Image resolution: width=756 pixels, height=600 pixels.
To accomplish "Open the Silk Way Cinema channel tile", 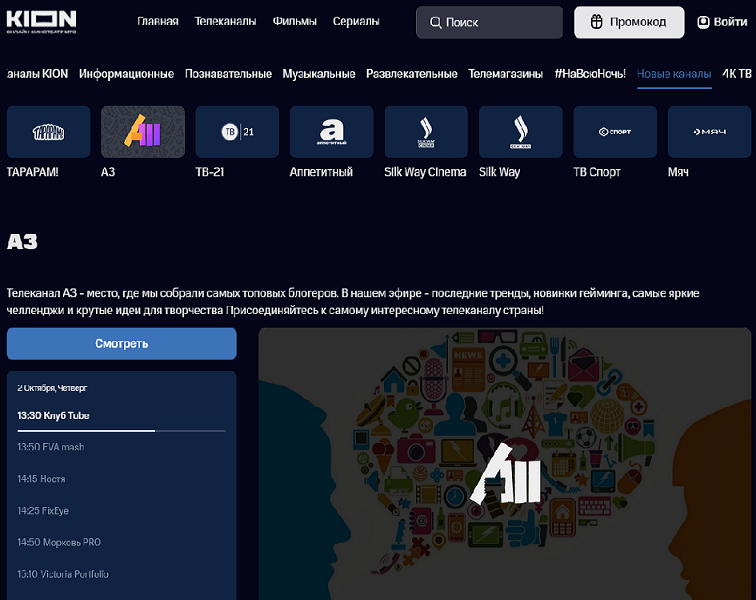I will [425, 132].
